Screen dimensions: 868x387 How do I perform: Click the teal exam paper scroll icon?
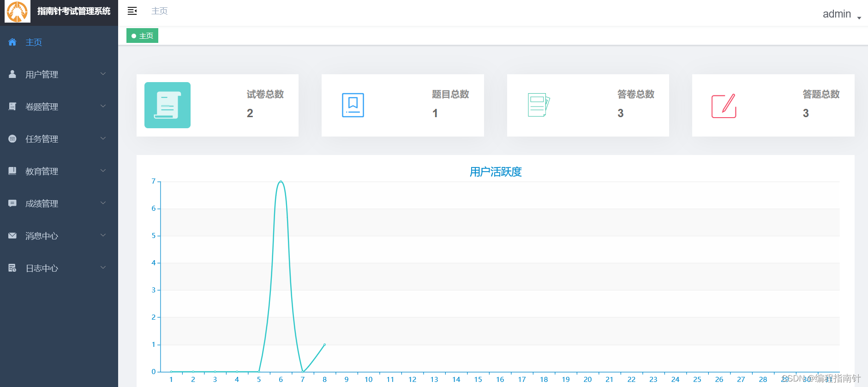(168, 105)
